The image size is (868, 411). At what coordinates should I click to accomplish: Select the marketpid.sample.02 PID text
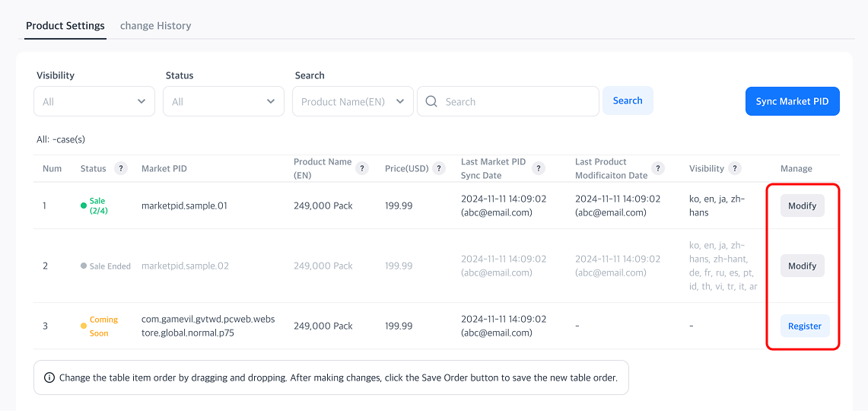184,266
